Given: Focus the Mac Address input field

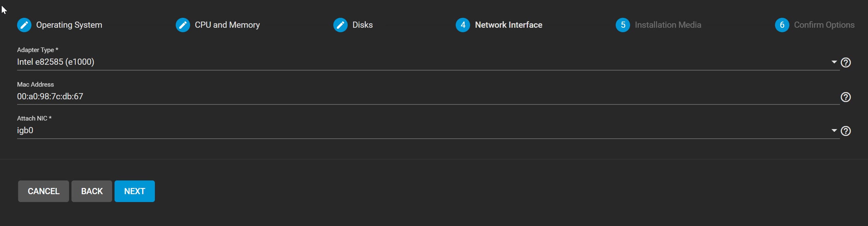Looking at the screenshot, I should [x=428, y=97].
